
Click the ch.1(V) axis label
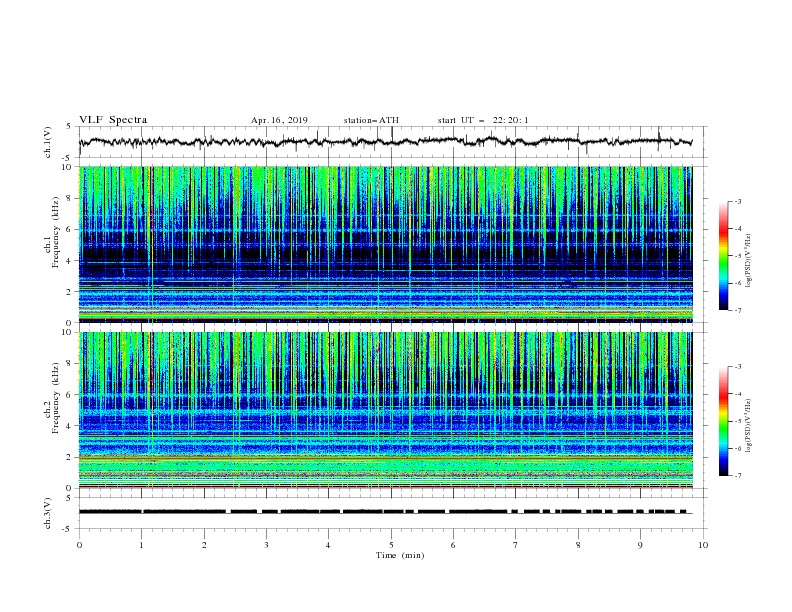coord(47,142)
